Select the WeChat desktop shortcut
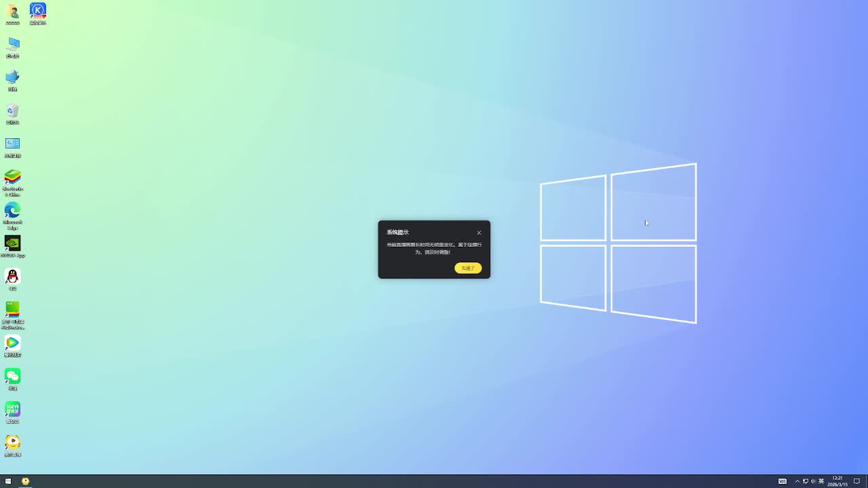Viewport: 868px width, 488px height. (x=13, y=376)
